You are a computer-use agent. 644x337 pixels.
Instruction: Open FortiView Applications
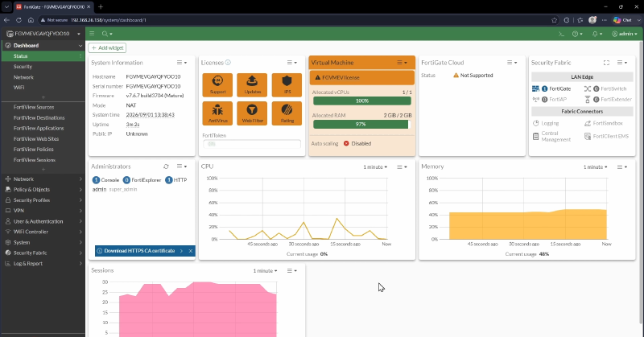coord(43,129)
